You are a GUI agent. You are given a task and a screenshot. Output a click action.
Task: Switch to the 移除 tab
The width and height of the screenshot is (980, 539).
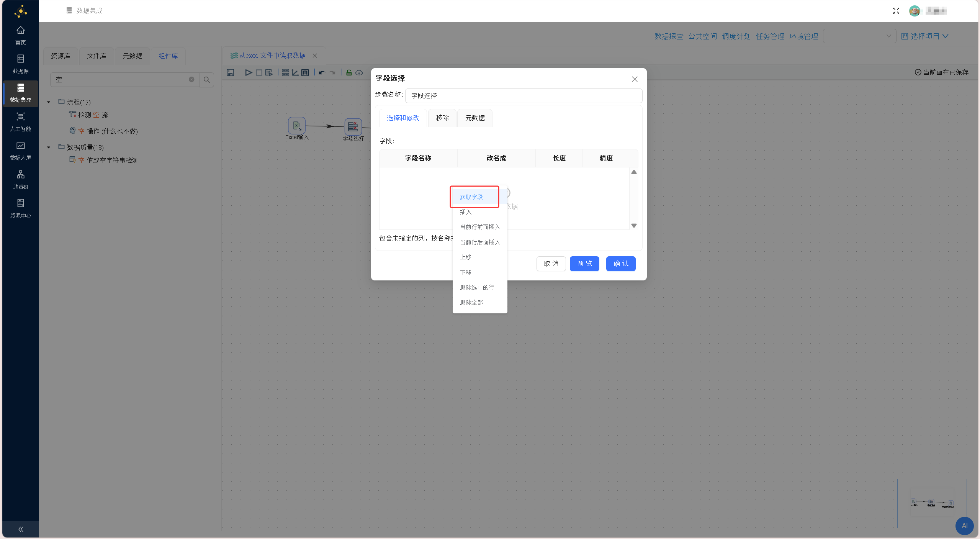tap(442, 118)
